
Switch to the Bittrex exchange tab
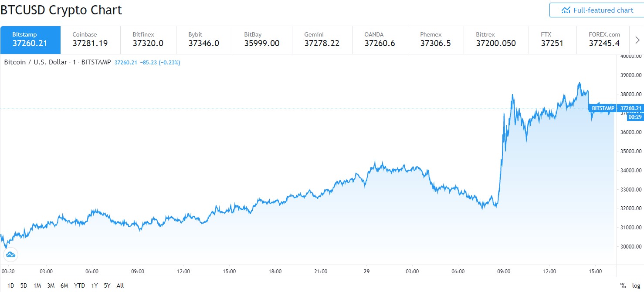coord(496,40)
